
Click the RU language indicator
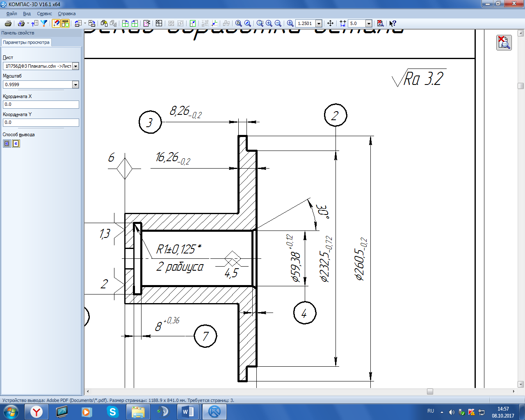pos(431,411)
